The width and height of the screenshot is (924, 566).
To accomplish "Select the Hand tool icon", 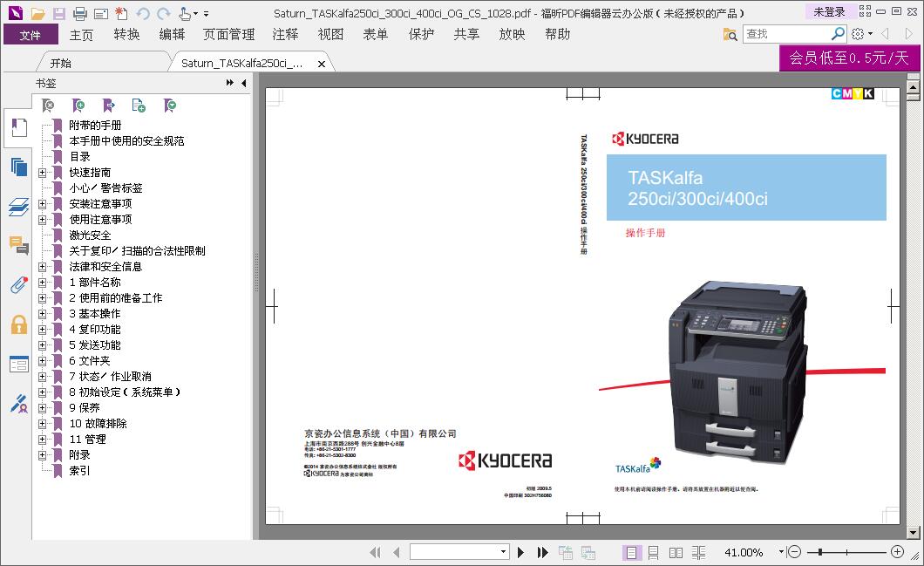I will 185,13.
